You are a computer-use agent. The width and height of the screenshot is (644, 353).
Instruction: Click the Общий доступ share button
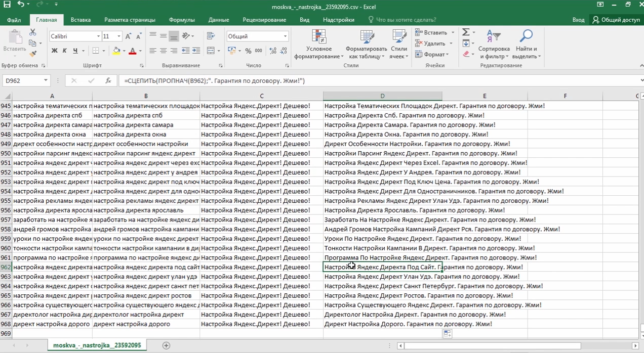tap(616, 20)
